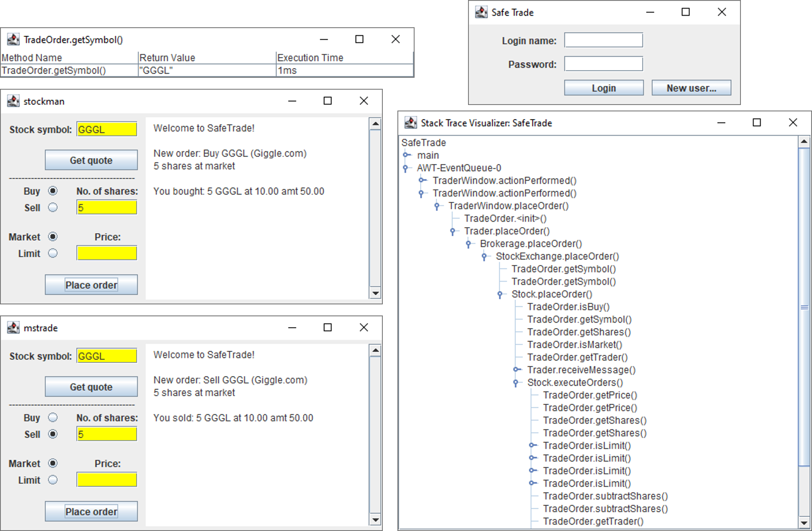Viewport: 812px width, 531px height.
Task: Click mstrade message area scroll down arrow
Action: coord(375,519)
